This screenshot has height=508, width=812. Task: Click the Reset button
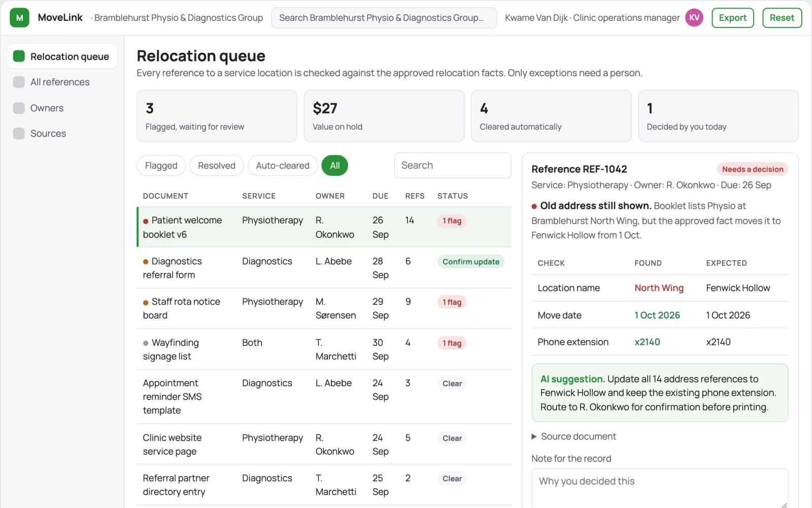click(782, 18)
